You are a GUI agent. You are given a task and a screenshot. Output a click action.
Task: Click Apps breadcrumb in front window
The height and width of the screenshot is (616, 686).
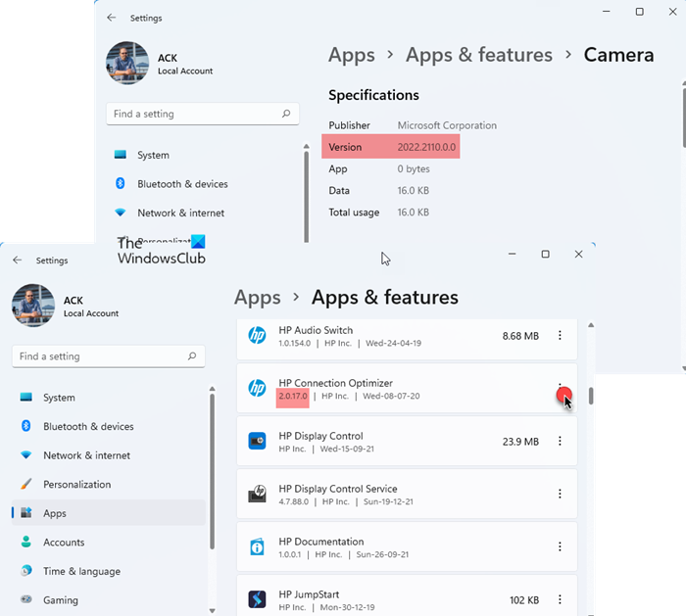[x=257, y=298]
